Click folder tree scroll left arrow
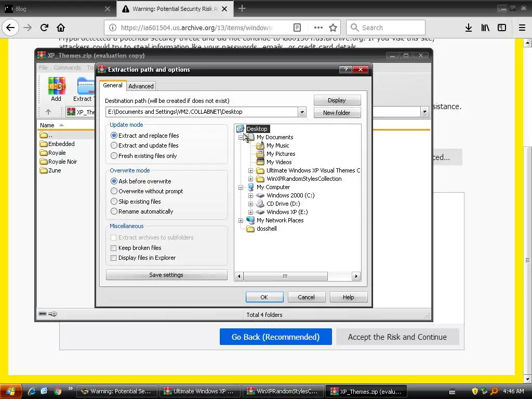This screenshot has height=399, width=532. pos(239,276)
